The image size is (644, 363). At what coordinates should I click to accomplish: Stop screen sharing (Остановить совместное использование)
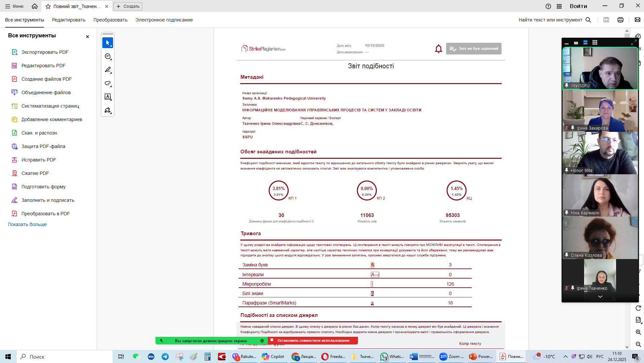313,340
